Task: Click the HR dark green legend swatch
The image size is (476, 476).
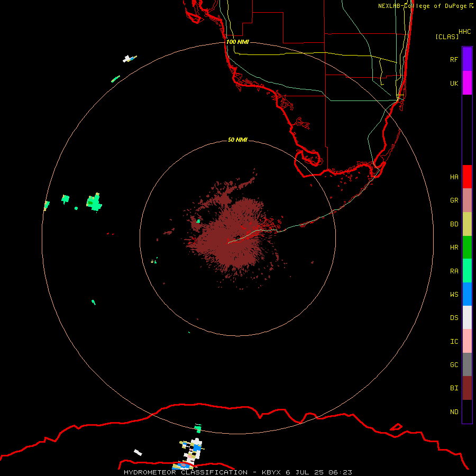Action: pos(467,248)
